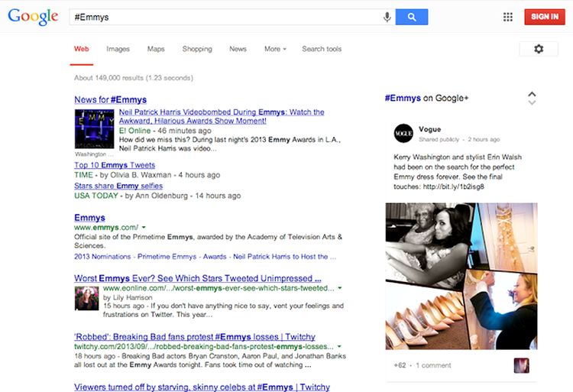Show next Google+ post with down chevron
This screenshot has height=392, width=573.
(532, 102)
